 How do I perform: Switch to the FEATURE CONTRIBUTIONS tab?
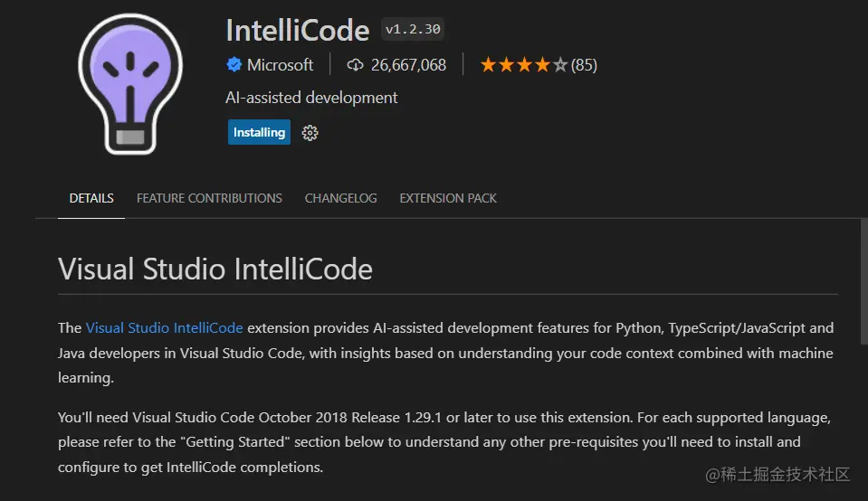209,198
